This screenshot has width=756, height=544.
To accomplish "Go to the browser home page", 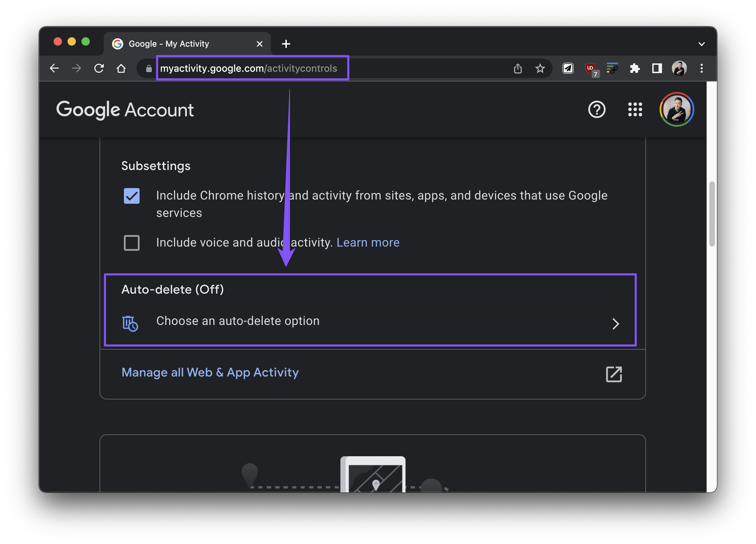I will tap(121, 68).
